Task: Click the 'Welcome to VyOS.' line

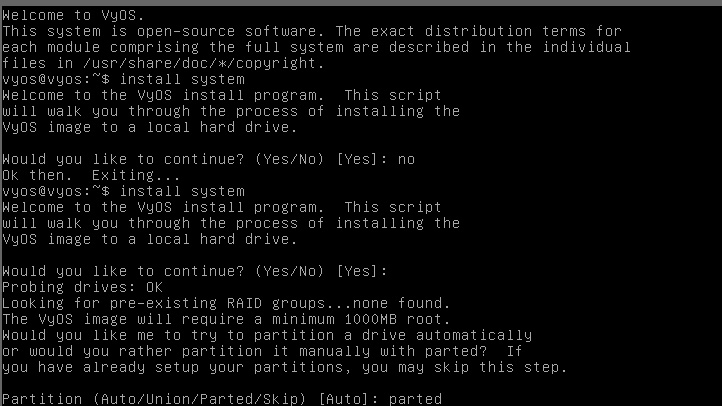Action: click(x=73, y=16)
